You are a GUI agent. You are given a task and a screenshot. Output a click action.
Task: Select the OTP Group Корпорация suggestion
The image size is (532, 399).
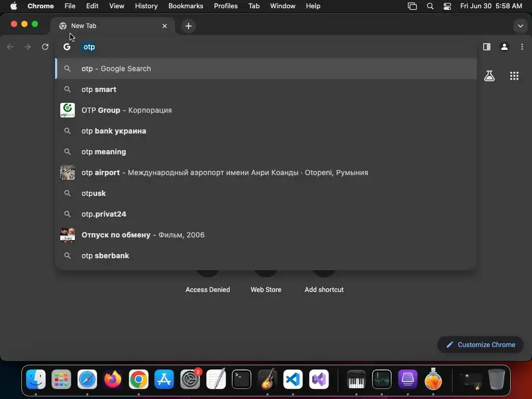pos(266,110)
